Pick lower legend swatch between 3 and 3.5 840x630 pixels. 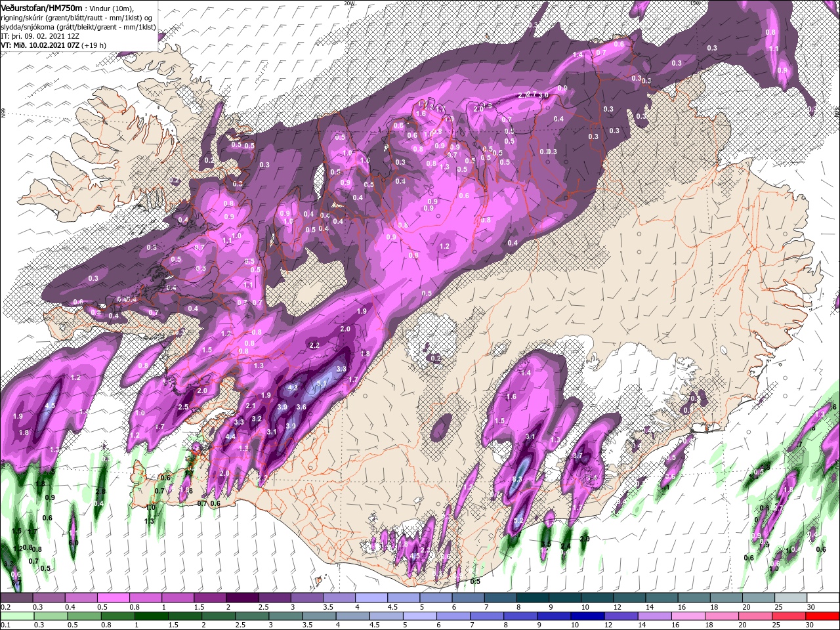point(286,616)
